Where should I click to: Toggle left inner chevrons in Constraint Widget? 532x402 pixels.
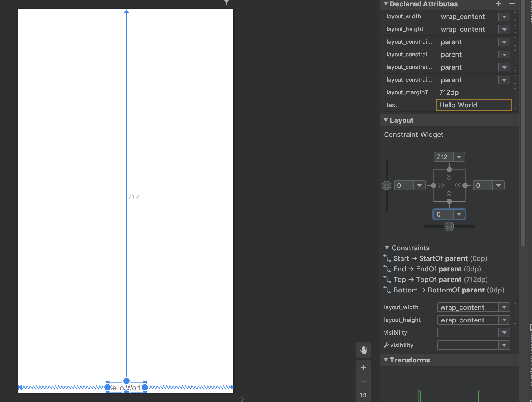point(441,185)
